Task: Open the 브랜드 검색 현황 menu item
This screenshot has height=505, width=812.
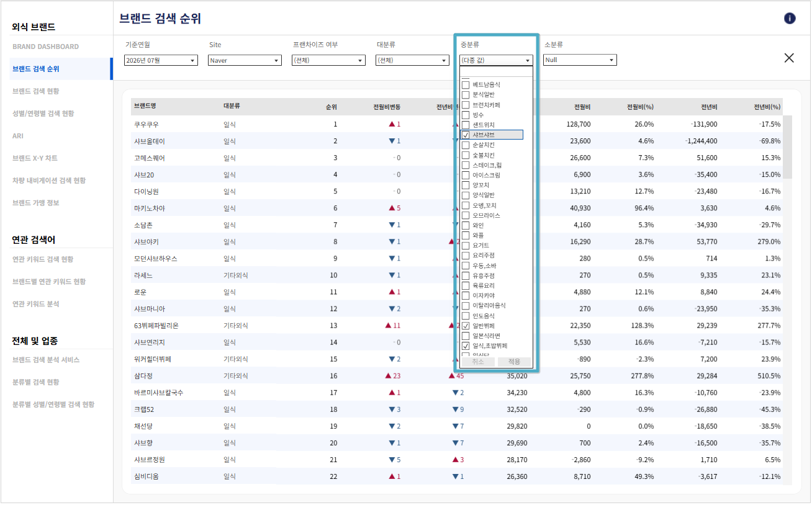Action: click(36, 91)
